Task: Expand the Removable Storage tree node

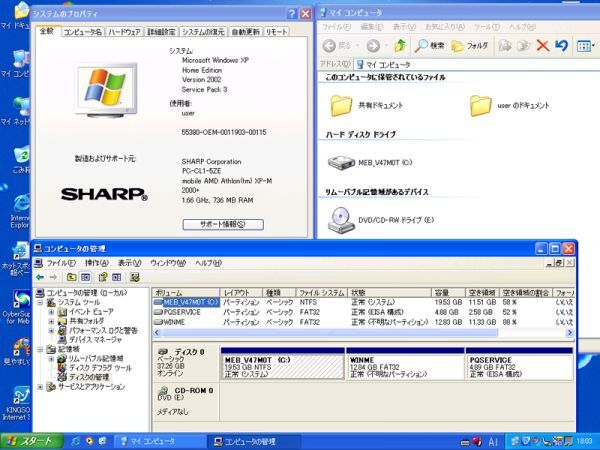Action: click(51, 359)
